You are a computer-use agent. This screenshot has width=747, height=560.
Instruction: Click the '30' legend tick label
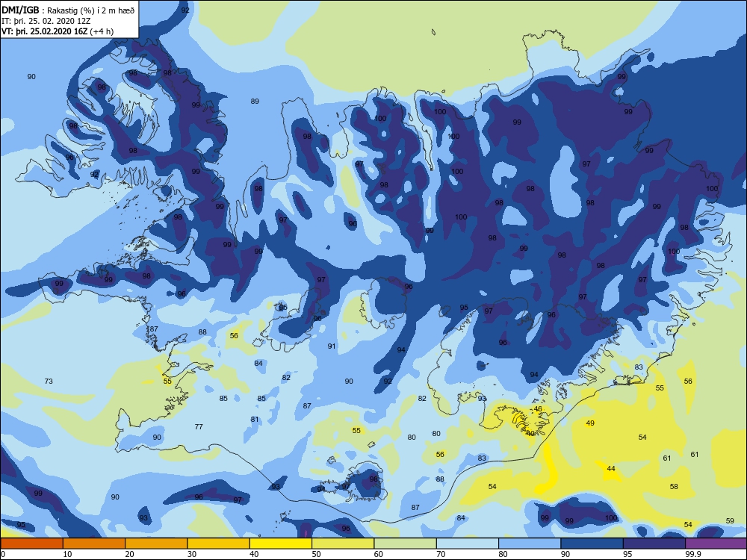pyautogui.click(x=192, y=554)
